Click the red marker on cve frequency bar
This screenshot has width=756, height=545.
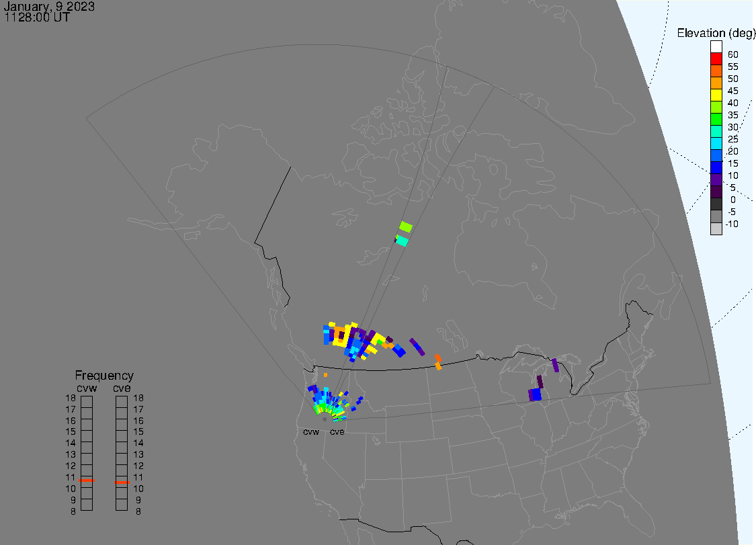(x=122, y=483)
